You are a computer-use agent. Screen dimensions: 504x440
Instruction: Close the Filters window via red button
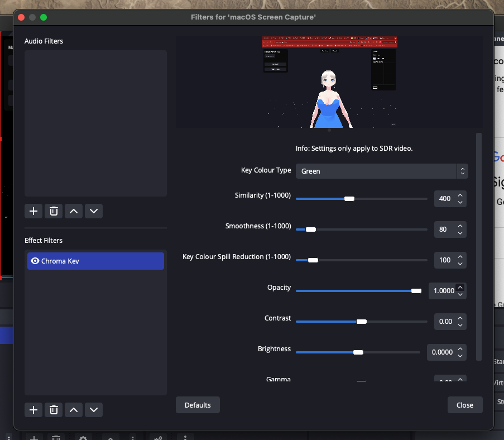(x=21, y=17)
